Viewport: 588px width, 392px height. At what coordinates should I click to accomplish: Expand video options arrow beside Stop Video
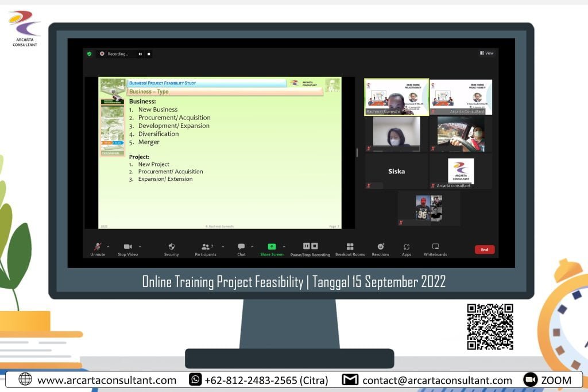[140, 247]
